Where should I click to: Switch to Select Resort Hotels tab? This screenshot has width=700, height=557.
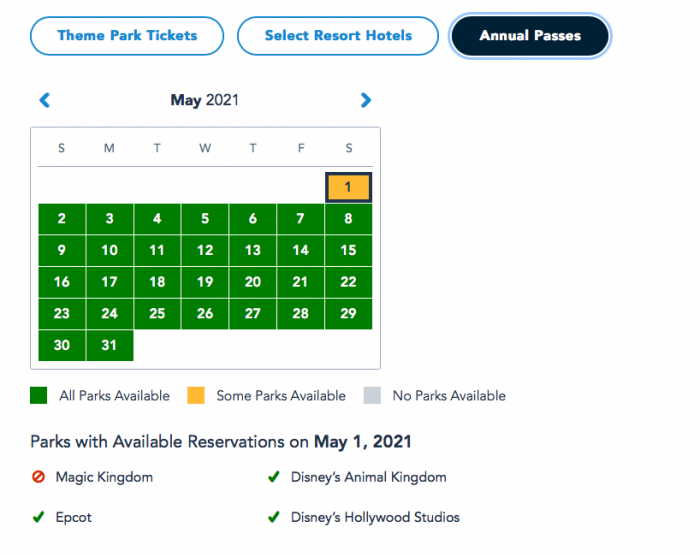(338, 36)
